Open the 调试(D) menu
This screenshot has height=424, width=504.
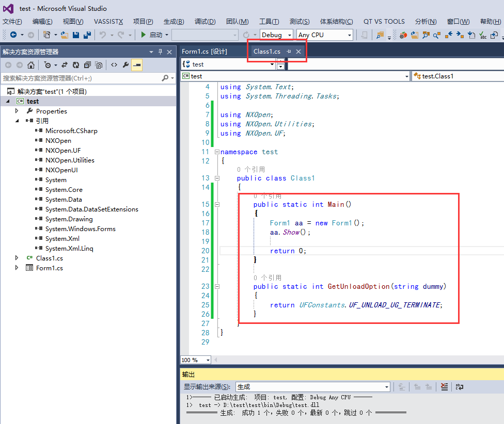(x=204, y=22)
